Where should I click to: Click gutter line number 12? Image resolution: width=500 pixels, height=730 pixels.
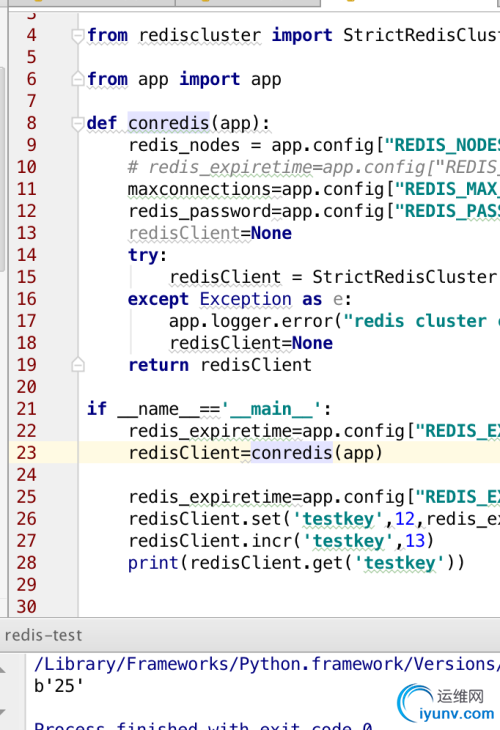pyautogui.click(x=27, y=211)
